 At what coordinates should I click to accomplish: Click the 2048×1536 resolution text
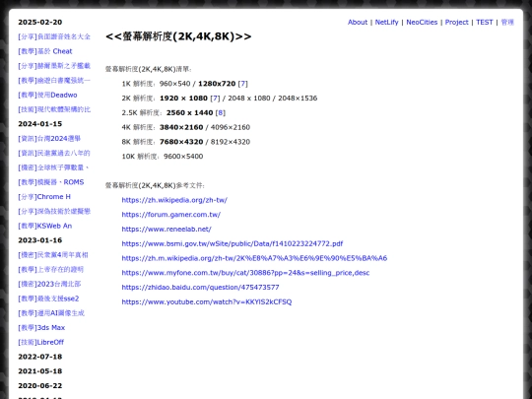tap(298, 99)
